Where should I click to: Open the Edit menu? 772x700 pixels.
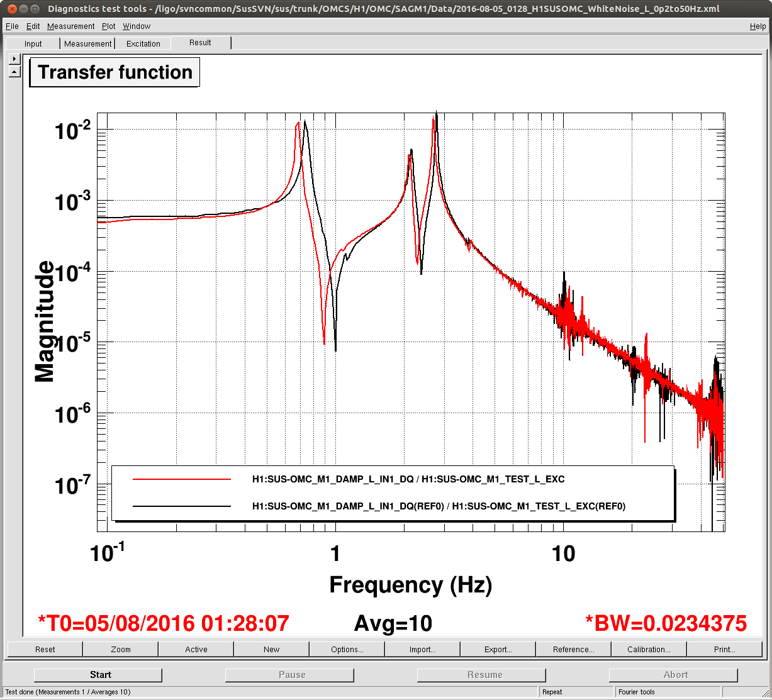click(33, 26)
